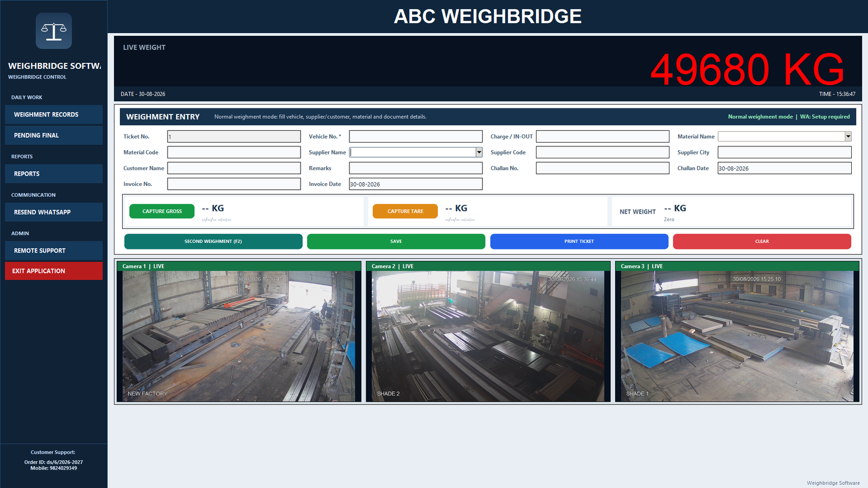Click the 'Camera 1 | LIVE' header

tap(143, 266)
